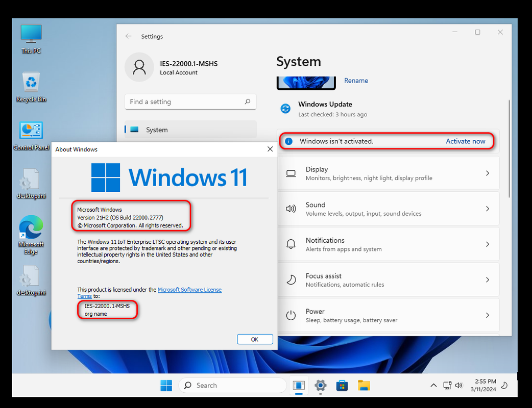Viewport: 532px width, 408px height.
Task: Open the Control Panel desktop icon
Action: [x=31, y=136]
